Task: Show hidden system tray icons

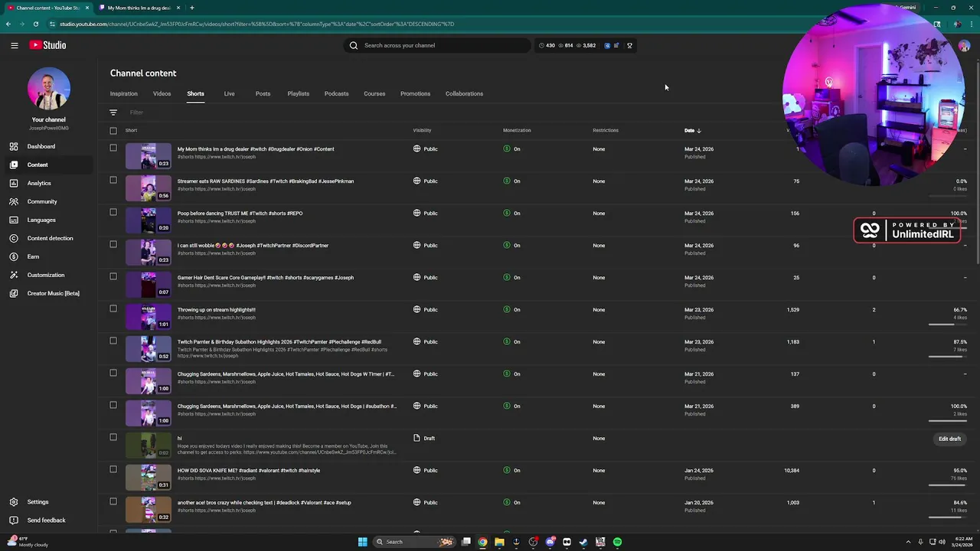Action: 908,542
